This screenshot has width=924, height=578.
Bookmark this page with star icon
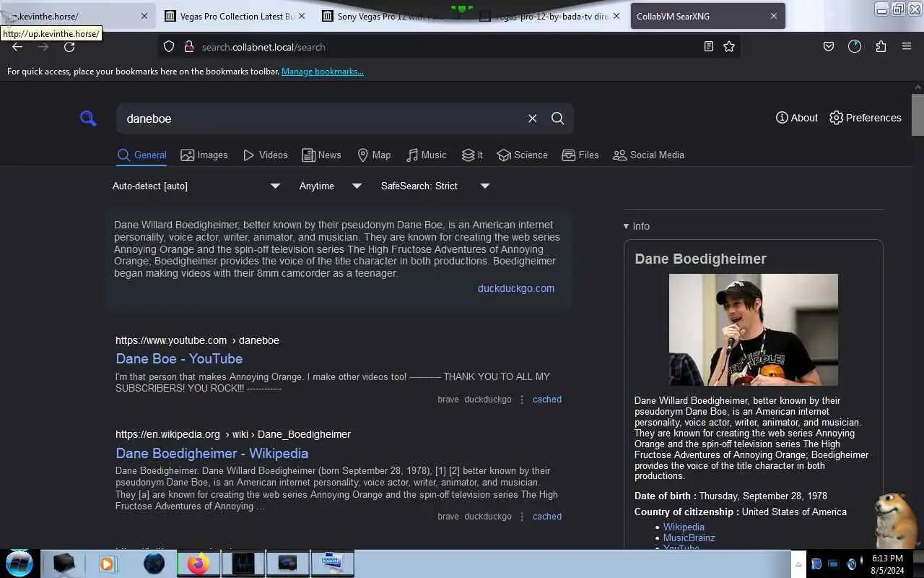pos(729,46)
